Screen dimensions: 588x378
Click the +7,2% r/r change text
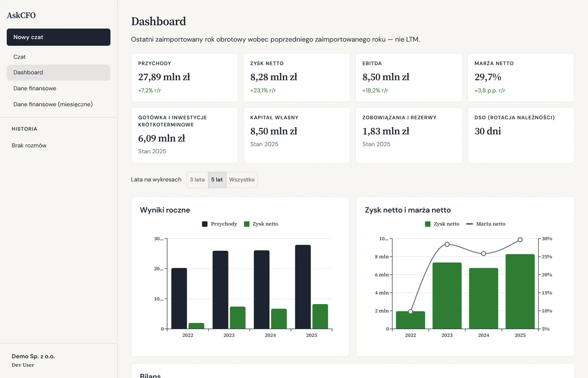pos(150,90)
